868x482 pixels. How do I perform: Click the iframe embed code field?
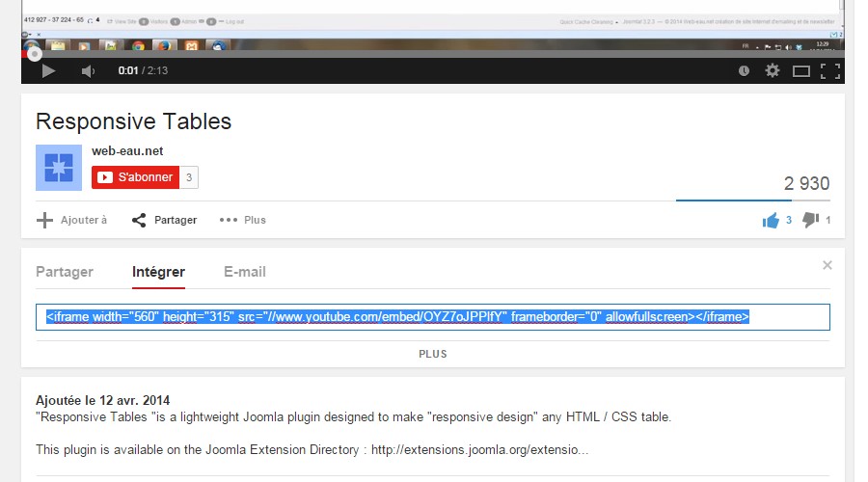[433, 317]
